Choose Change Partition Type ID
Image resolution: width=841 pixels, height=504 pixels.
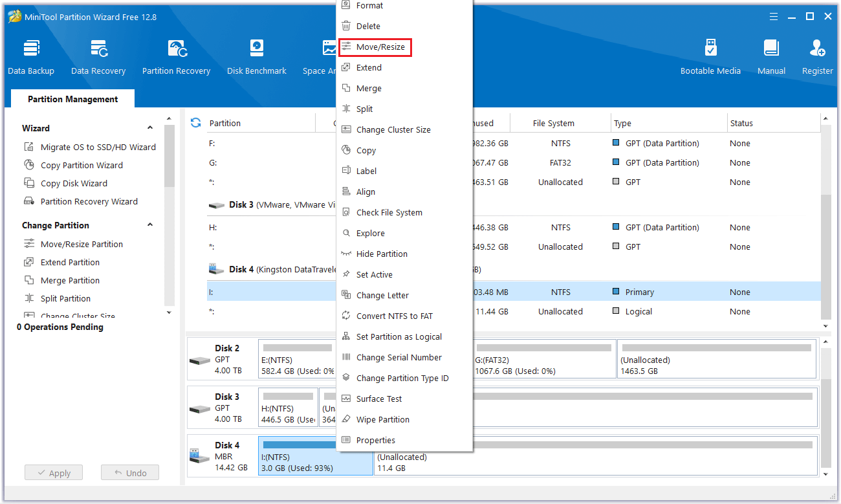pos(404,378)
